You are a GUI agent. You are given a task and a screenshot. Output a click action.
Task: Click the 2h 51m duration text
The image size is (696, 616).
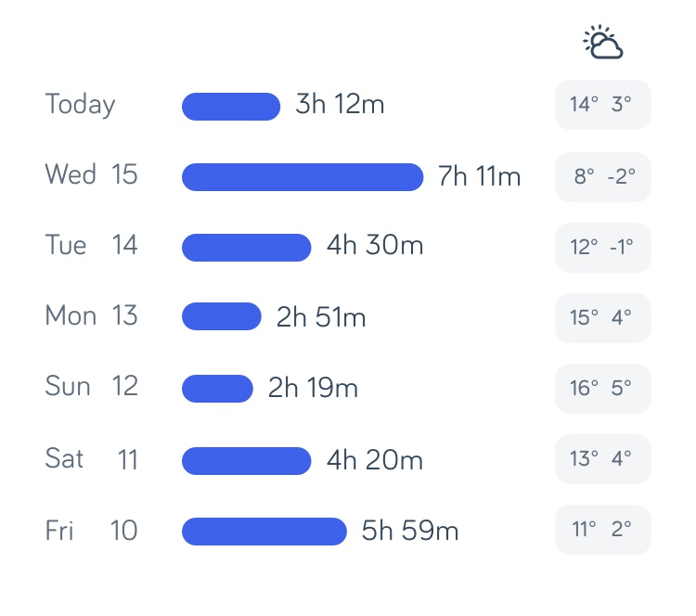coord(321,317)
